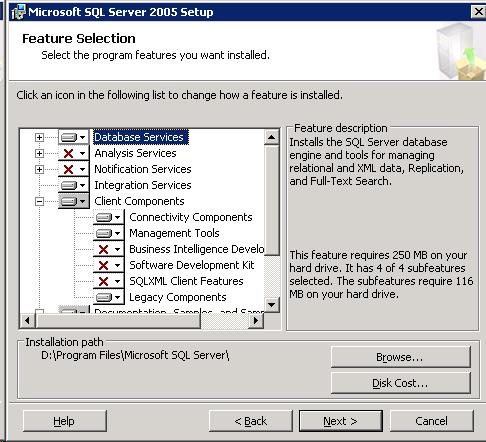This screenshot has height=442, width=486.
Task: Open install-state dropdown for Client Components
Action: (74, 201)
